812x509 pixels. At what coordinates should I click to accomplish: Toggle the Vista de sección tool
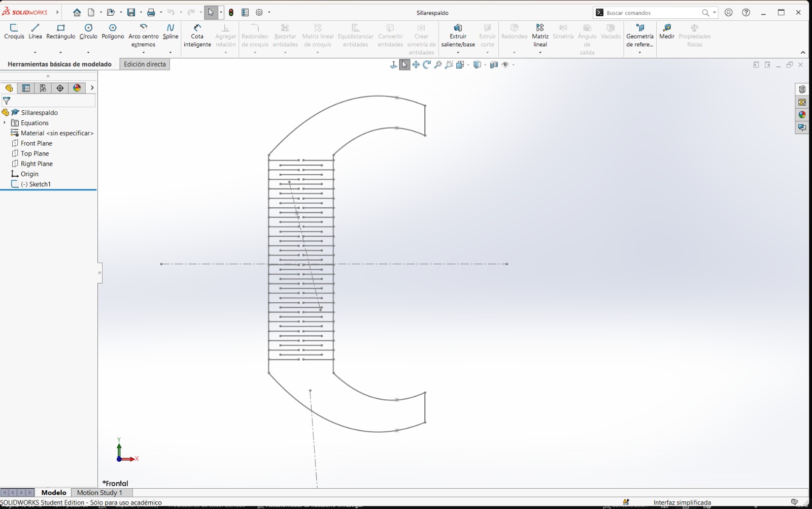(x=493, y=65)
